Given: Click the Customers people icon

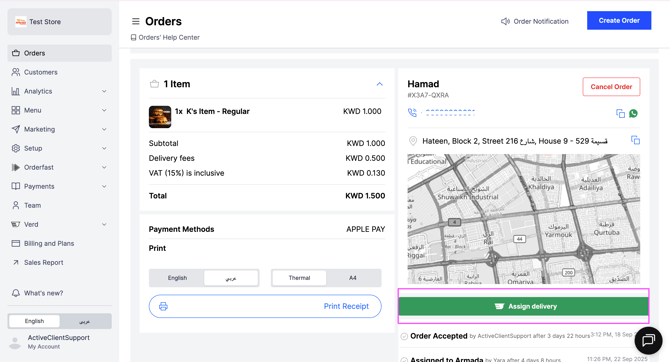Looking at the screenshot, I should click(16, 72).
